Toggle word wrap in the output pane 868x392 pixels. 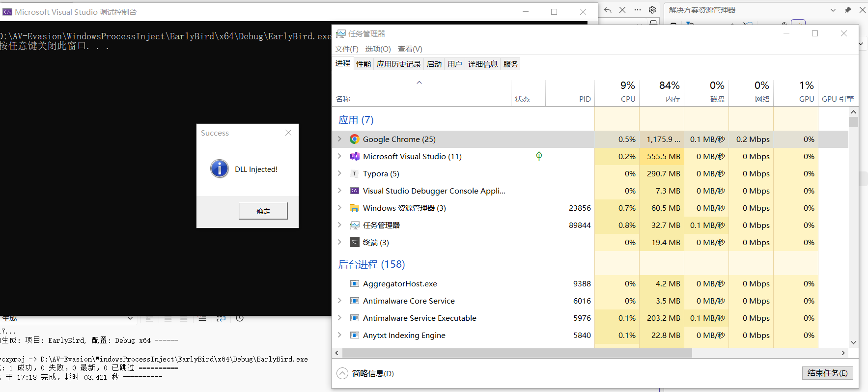click(x=221, y=318)
